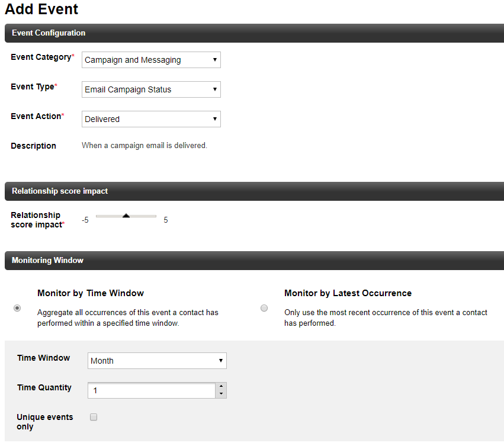Open the Time Window dropdown
504x446 pixels.
coord(157,361)
